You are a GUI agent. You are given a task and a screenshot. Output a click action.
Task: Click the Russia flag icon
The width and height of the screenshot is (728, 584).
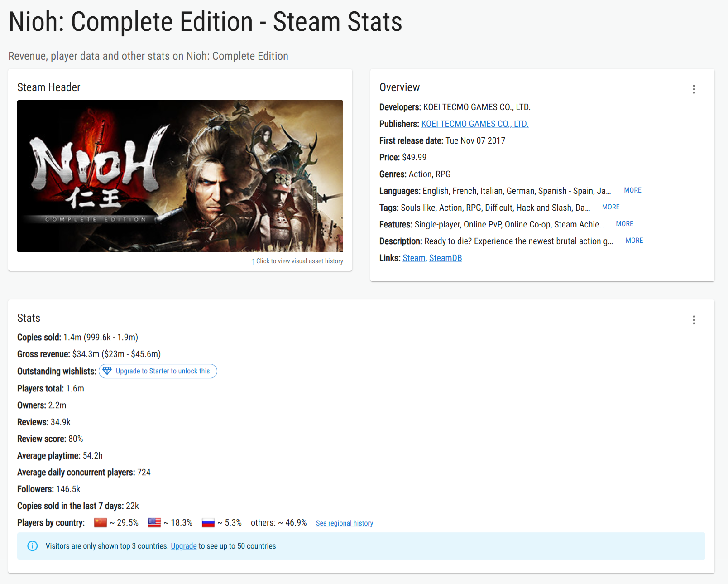(208, 523)
